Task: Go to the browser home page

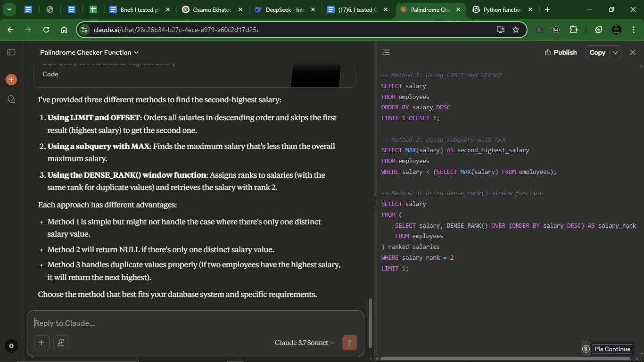Action: (x=64, y=30)
